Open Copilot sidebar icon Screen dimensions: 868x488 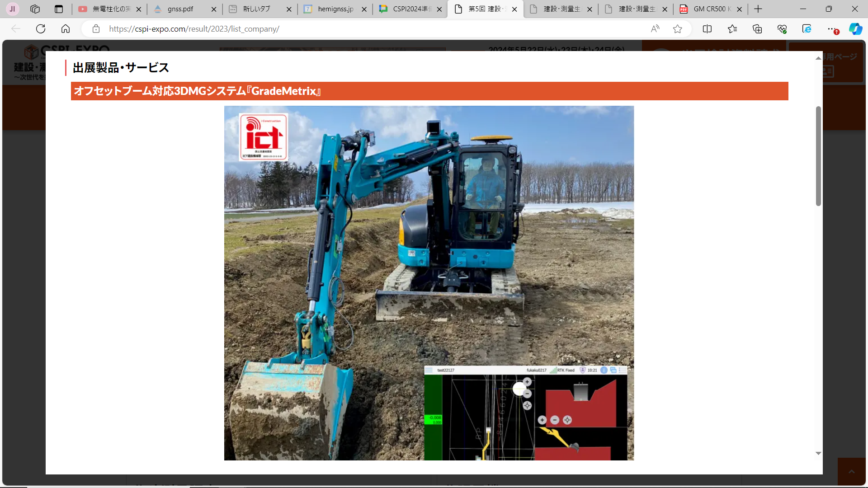(x=855, y=29)
